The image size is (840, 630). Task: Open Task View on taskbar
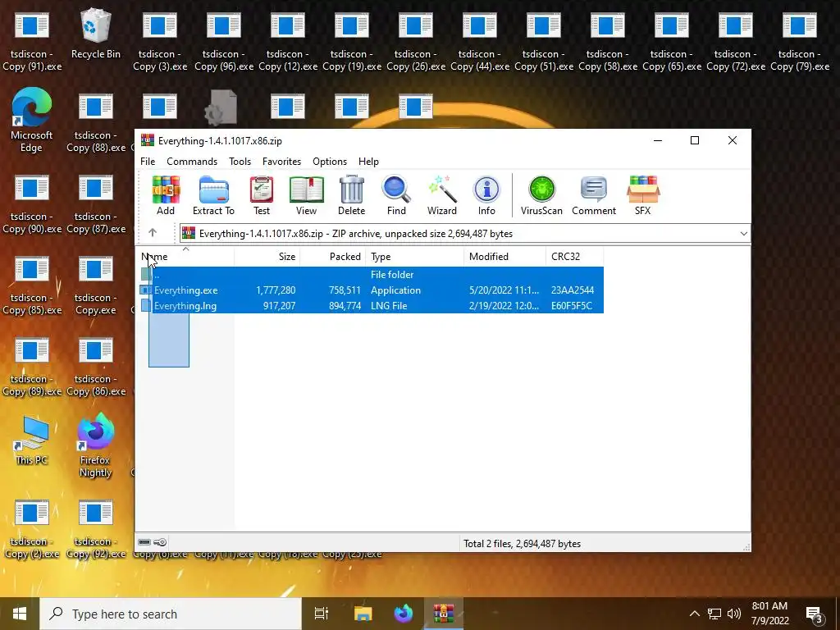point(321,614)
